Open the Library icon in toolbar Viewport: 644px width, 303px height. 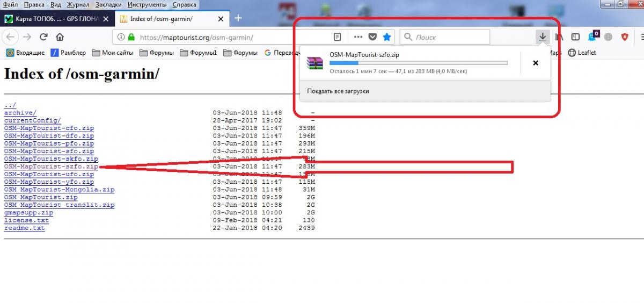[559, 37]
